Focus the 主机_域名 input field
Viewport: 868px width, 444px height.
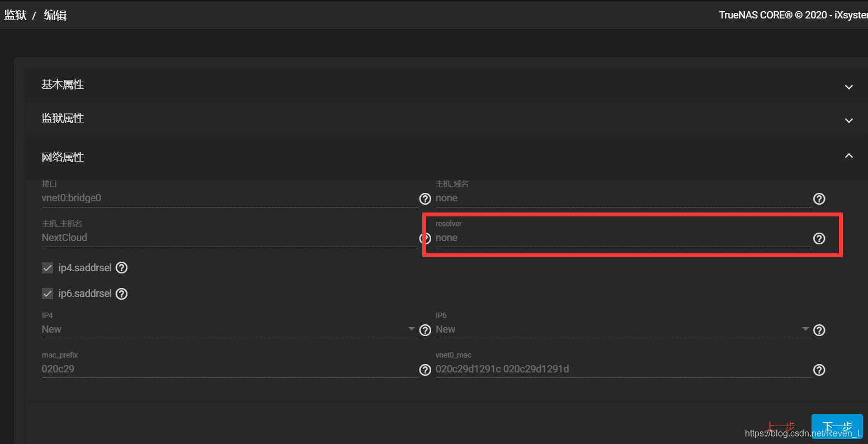(x=624, y=198)
